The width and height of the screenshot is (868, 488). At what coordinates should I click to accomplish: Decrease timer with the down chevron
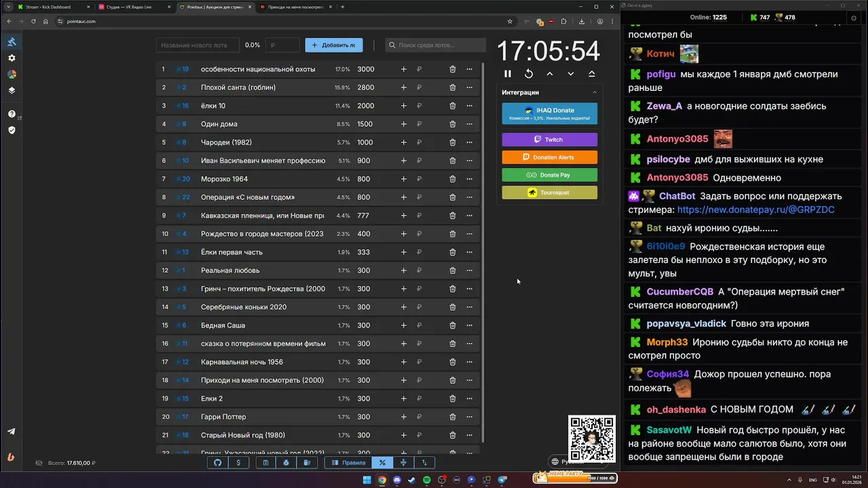point(570,74)
